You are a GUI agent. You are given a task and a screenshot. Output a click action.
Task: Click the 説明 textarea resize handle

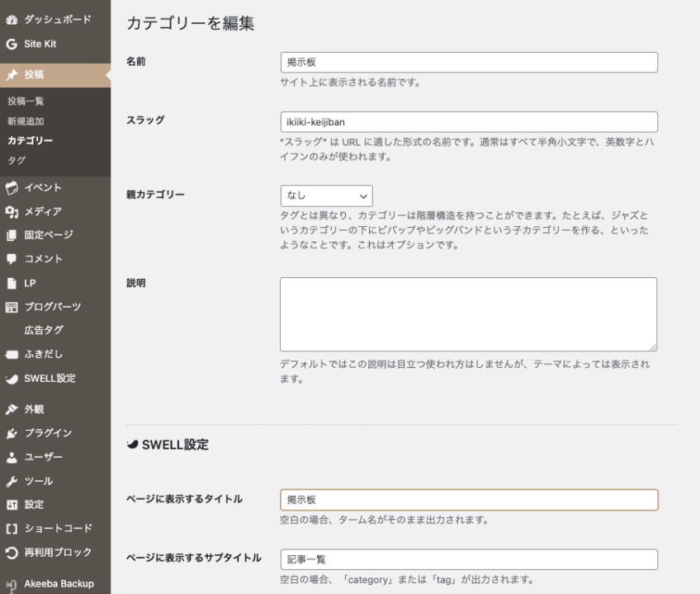[653, 347]
